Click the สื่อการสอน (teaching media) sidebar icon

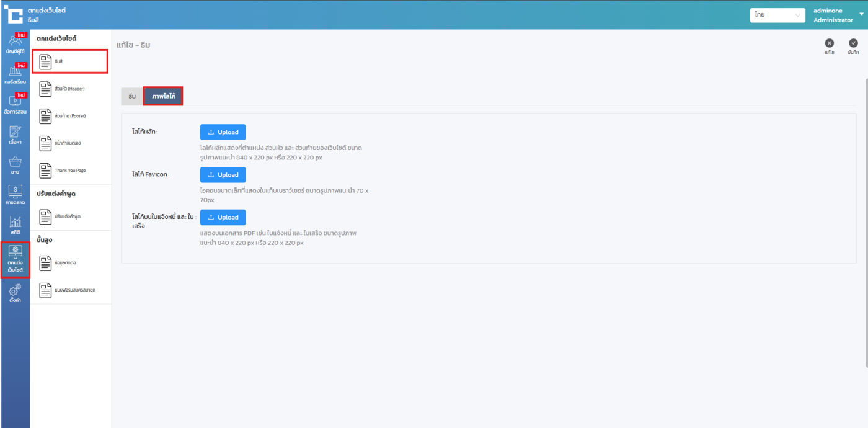tap(15, 104)
